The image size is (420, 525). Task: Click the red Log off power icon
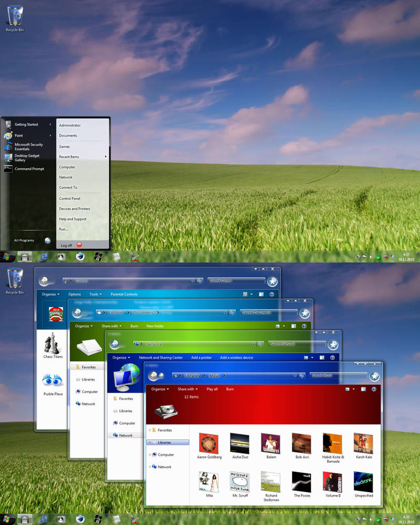coord(79,245)
